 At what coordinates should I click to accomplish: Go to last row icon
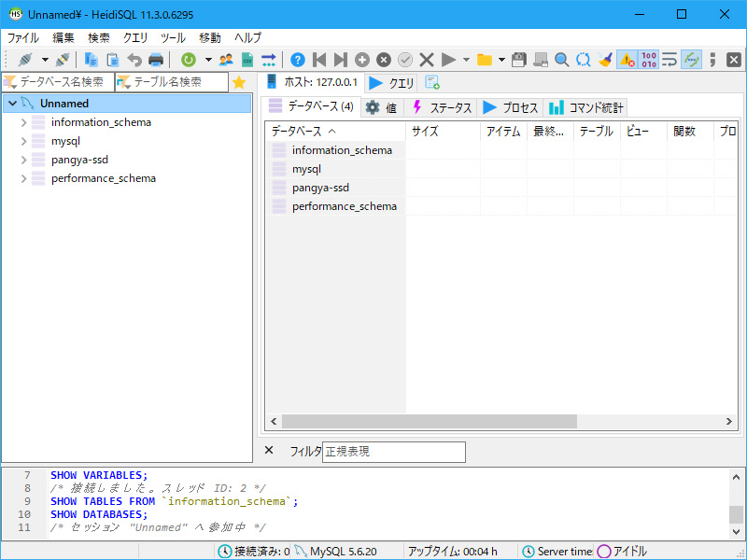point(341,60)
